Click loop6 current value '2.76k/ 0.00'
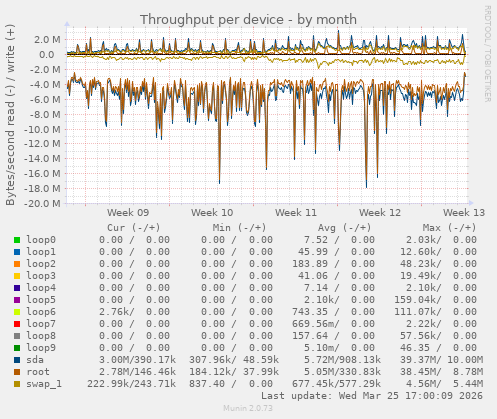This screenshot has width=497, height=419. pyautogui.click(x=134, y=312)
